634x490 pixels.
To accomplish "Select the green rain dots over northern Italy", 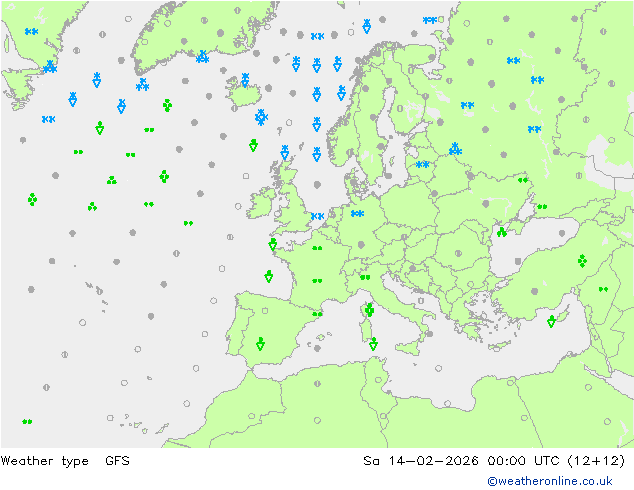I will pyautogui.click(x=365, y=277).
